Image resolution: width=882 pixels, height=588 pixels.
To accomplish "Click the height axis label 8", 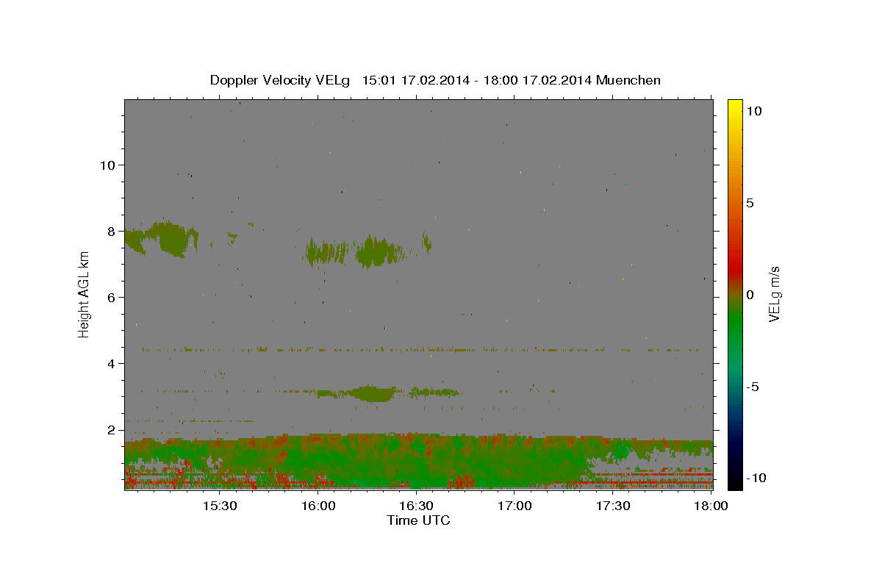I will pos(112,231).
